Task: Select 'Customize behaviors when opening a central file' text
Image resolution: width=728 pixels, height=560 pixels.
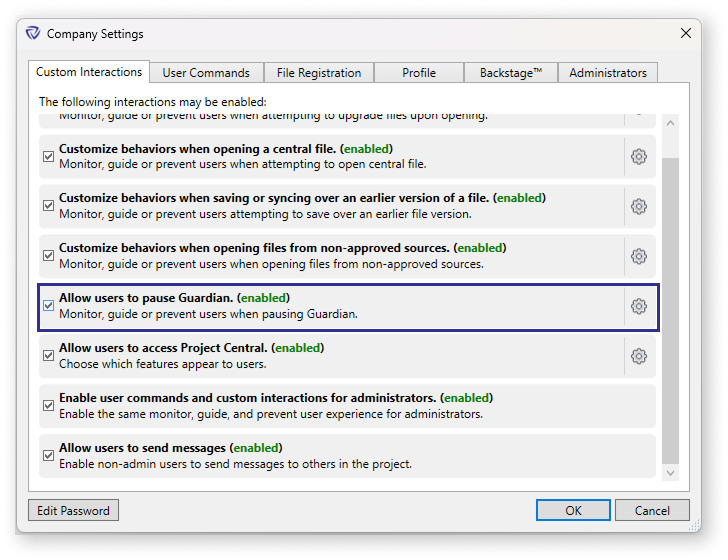Action: (x=197, y=149)
